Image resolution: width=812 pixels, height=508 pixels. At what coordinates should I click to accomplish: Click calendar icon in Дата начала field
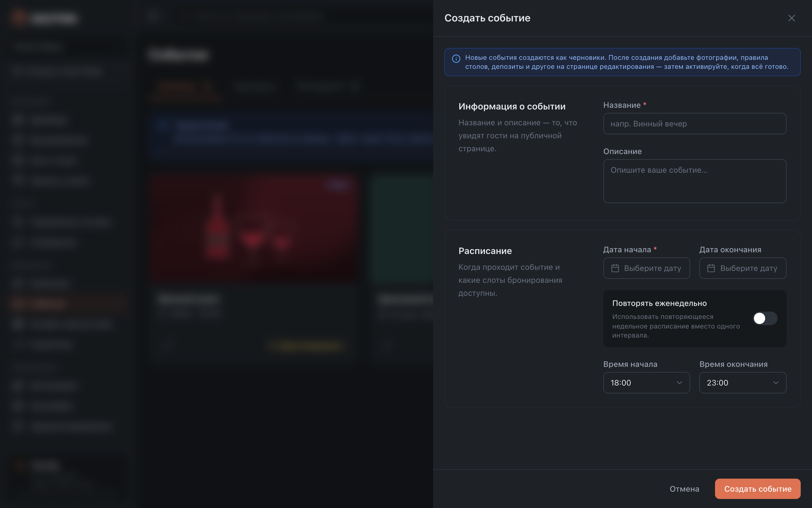click(x=615, y=268)
